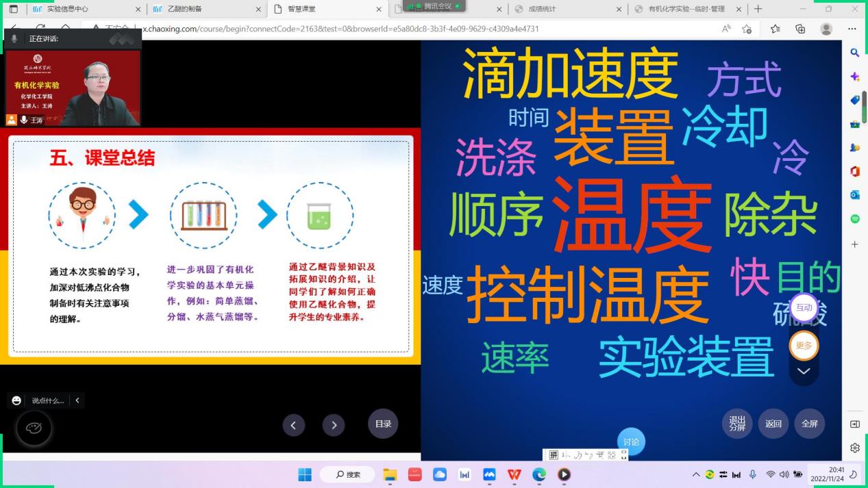Click the 讨论 discussion button
Viewport: 868px width, 488px height.
[x=631, y=442]
